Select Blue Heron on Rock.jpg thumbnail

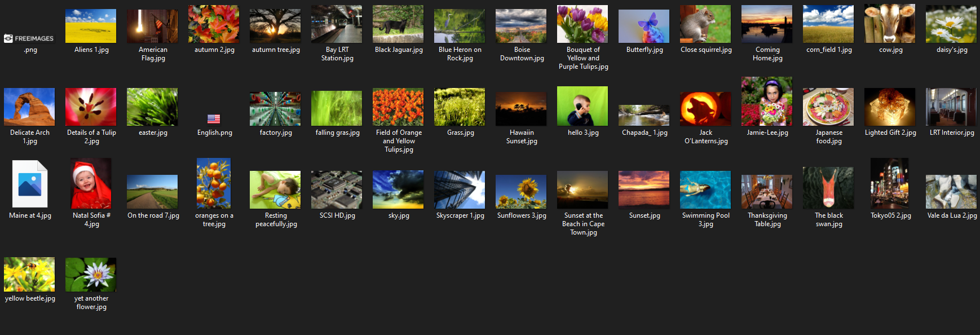pyautogui.click(x=460, y=26)
